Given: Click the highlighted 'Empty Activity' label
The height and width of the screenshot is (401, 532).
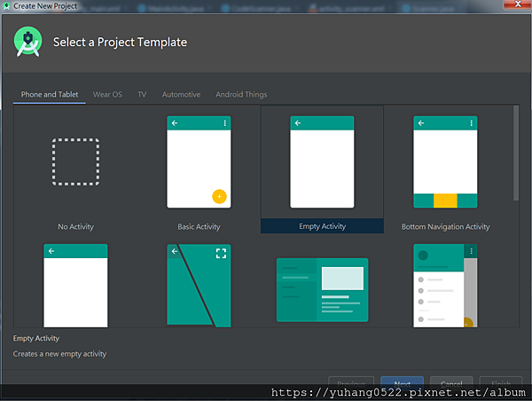Looking at the screenshot, I should click(323, 226).
